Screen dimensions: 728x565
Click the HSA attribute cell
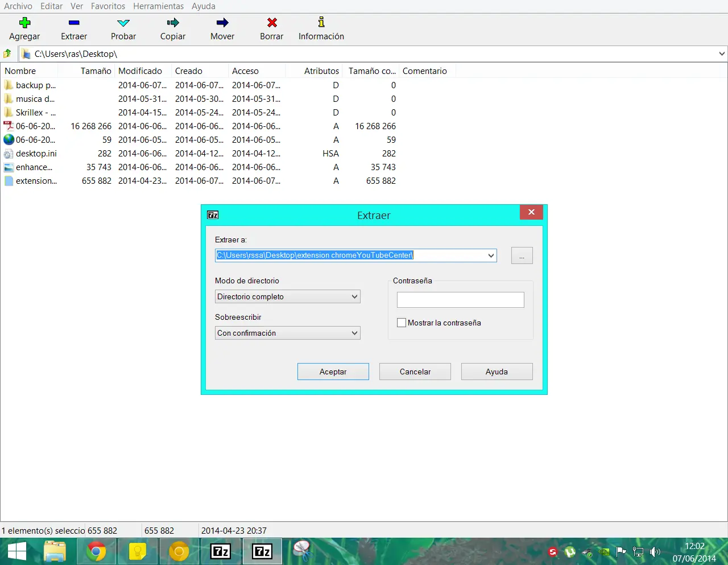pos(330,154)
